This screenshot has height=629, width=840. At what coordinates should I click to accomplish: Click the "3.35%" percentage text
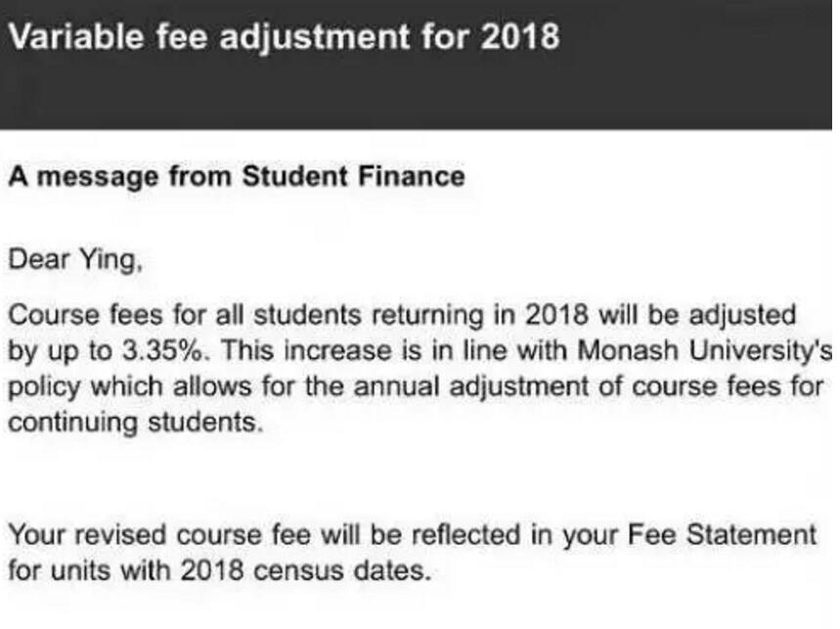163,351
